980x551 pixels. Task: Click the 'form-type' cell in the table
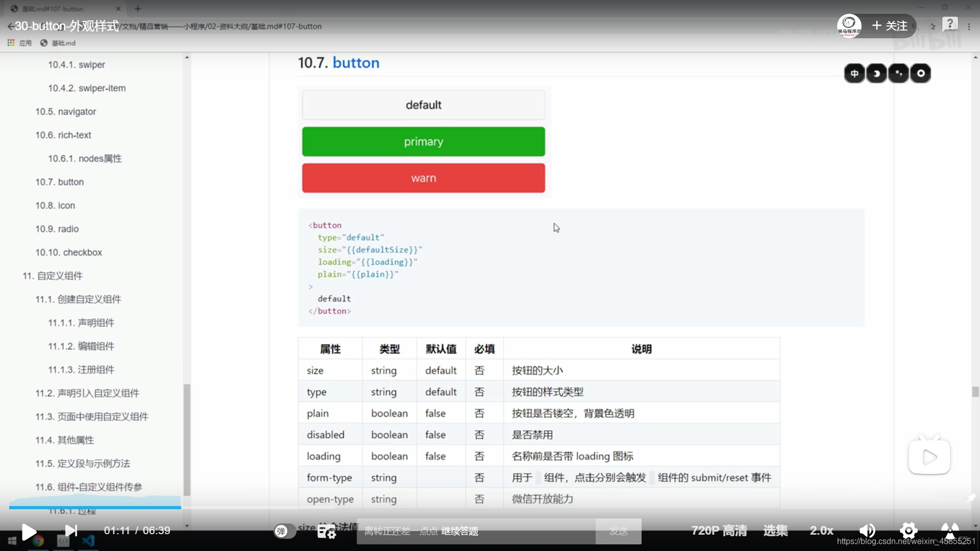pos(329,478)
